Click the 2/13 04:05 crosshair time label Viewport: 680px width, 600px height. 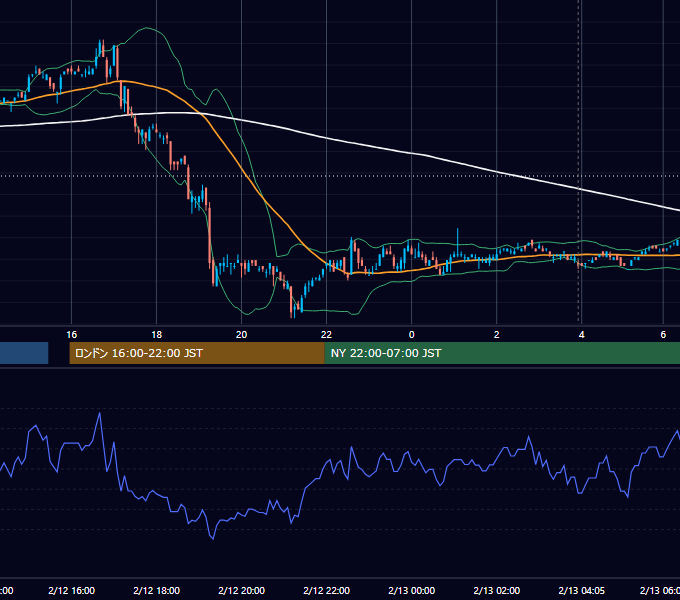pyautogui.click(x=582, y=590)
